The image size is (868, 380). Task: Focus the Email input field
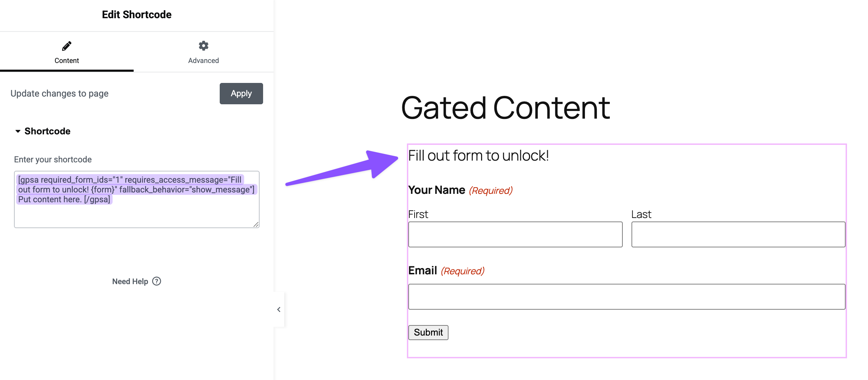[x=627, y=297]
